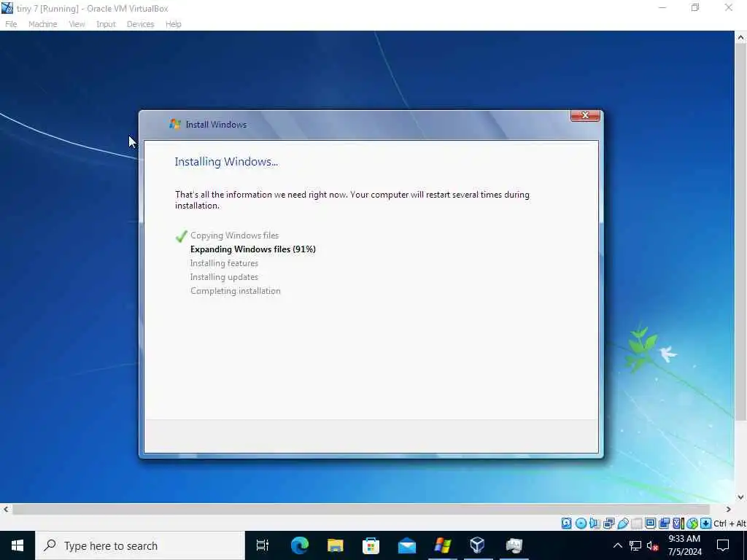This screenshot has height=560, width=747.
Task: Open the Devices menu
Action: click(x=140, y=24)
